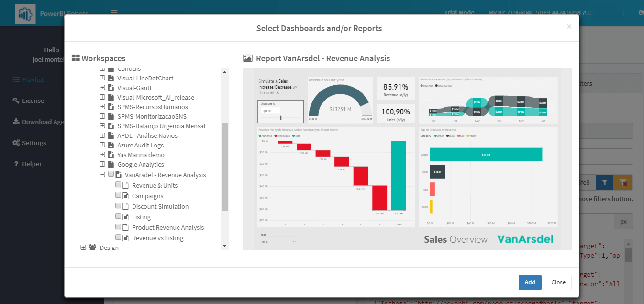Viewport: 644px width, 304px height.
Task: Expand the Azure Audit Logs workspace
Action: pos(101,145)
